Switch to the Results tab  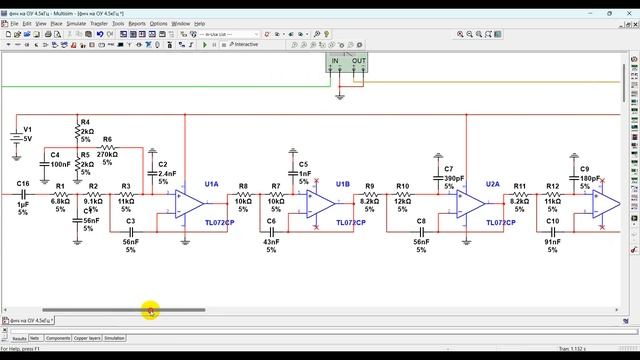click(x=19, y=338)
